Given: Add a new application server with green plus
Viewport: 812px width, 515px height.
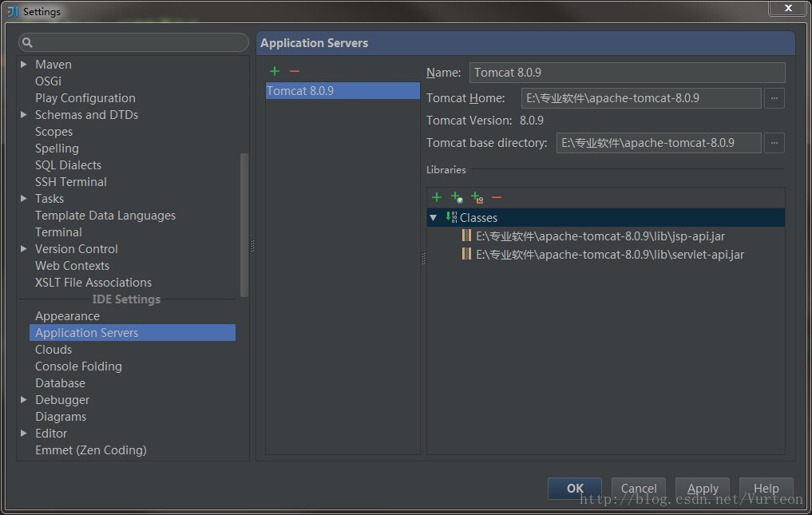Looking at the screenshot, I should click(x=275, y=71).
